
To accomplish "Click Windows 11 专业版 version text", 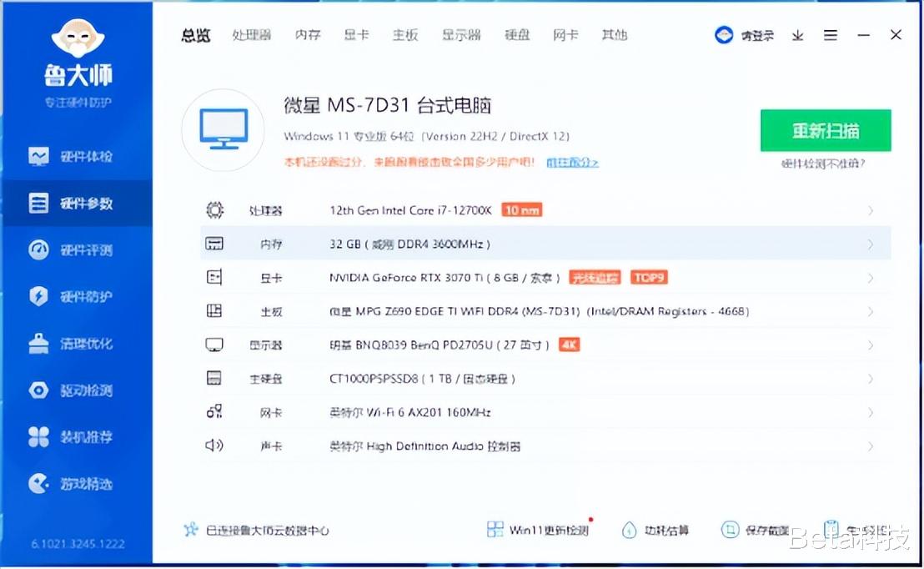I will coord(427,136).
